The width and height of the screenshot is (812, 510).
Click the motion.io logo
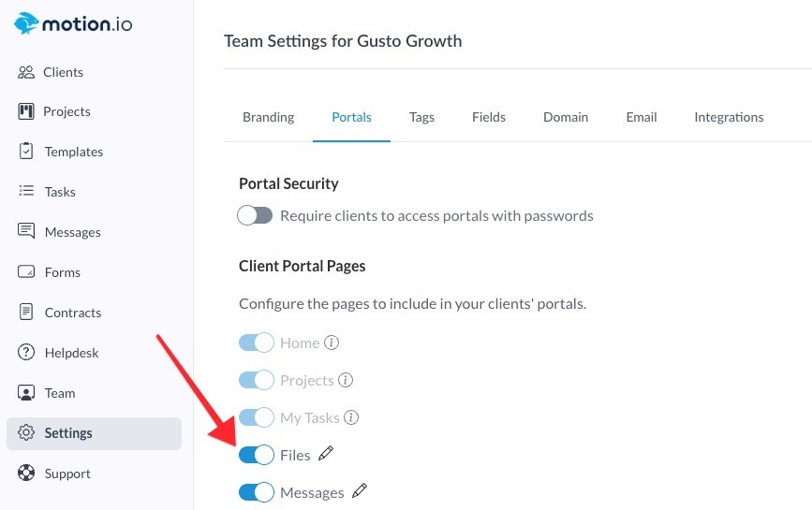[73, 23]
